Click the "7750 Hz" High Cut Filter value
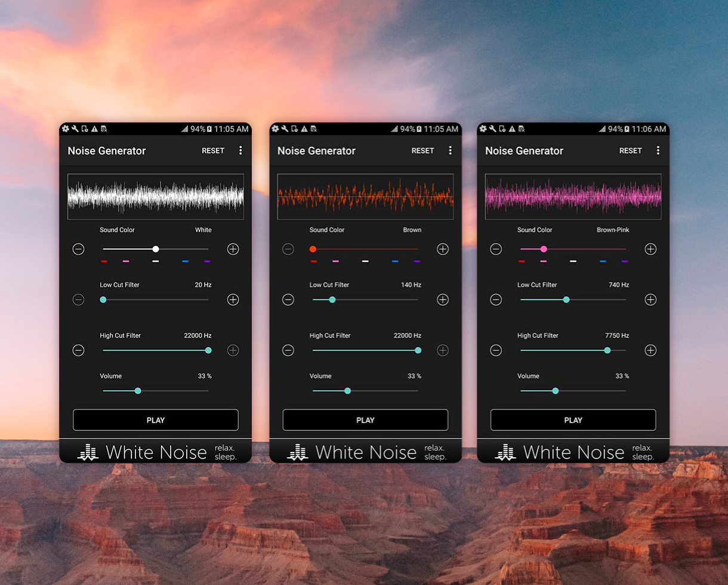This screenshot has width=728, height=585. click(x=617, y=336)
